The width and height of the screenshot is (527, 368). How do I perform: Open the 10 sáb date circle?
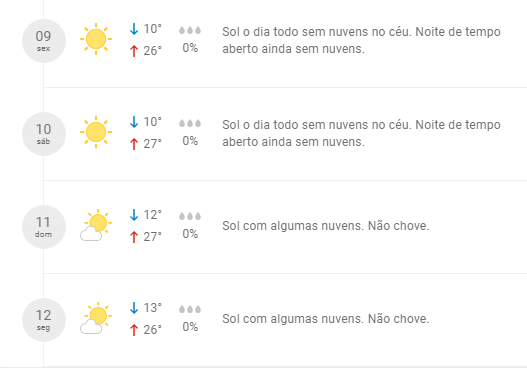pos(44,134)
